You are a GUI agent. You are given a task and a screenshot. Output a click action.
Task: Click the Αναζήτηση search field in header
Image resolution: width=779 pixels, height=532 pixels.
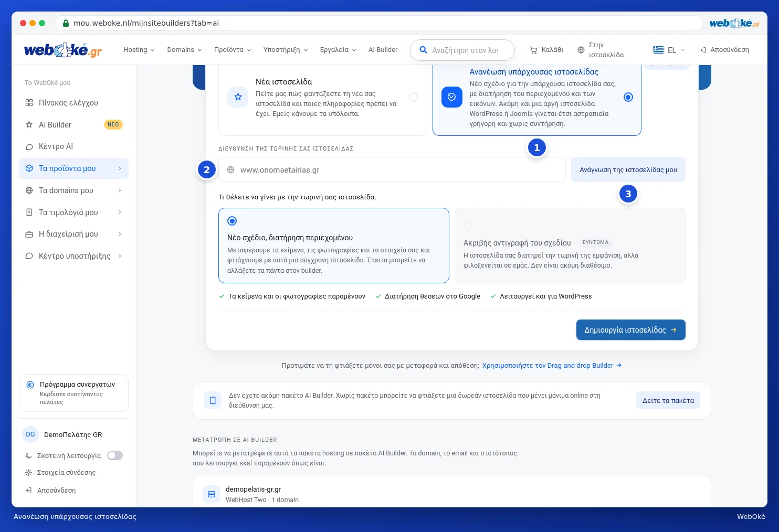click(x=462, y=50)
